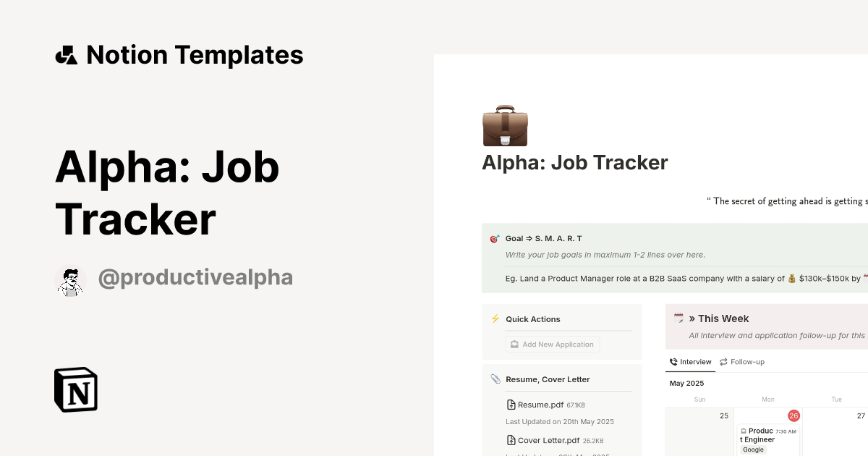Click the Add New Application button
The image size is (868, 456).
(x=552, y=344)
